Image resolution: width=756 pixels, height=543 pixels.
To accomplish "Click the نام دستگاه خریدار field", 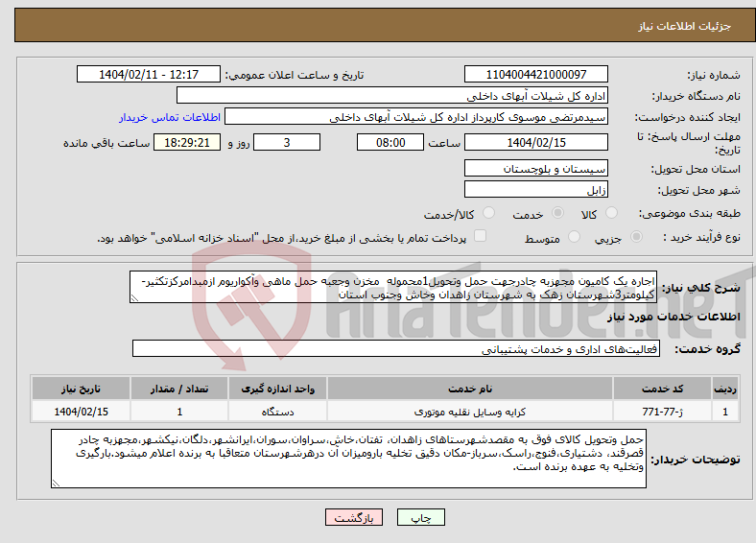I will point(392,96).
